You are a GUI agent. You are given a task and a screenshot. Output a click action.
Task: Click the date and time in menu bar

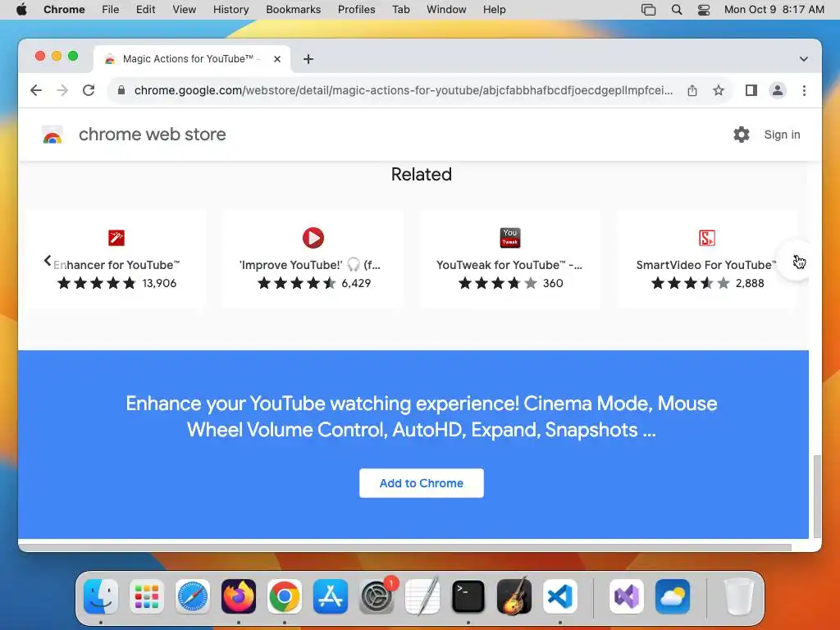pyautogui.click(x=774, y=10)
